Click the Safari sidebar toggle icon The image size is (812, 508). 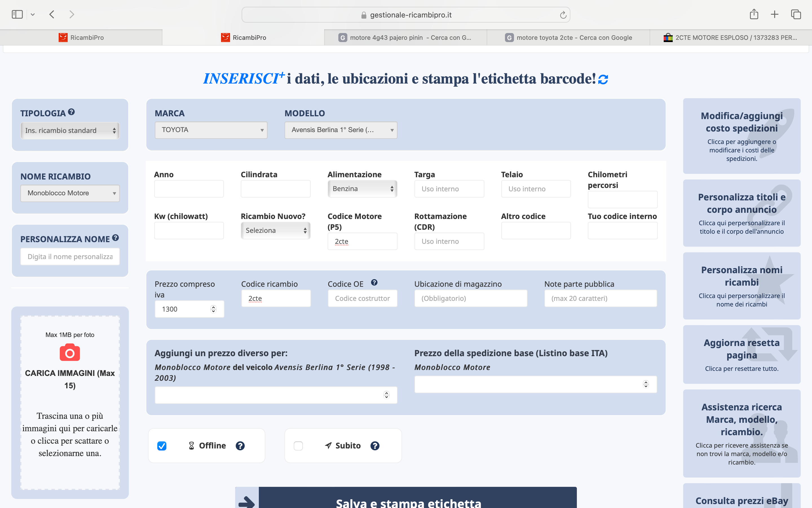[x=17, y=14]
